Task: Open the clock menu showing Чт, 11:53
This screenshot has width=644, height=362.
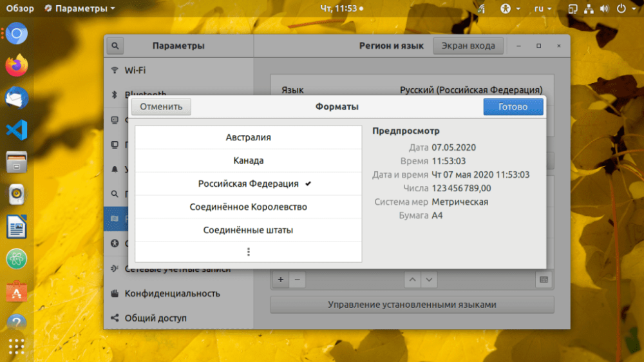Action: [x=341, y=8]
